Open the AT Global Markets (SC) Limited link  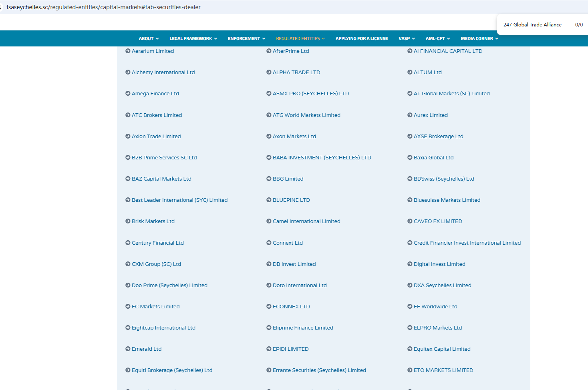click(x=452, y=93)
